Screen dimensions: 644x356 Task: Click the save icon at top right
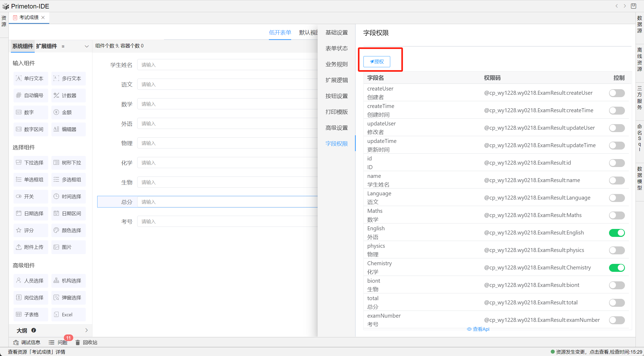(x=633, y=6)
